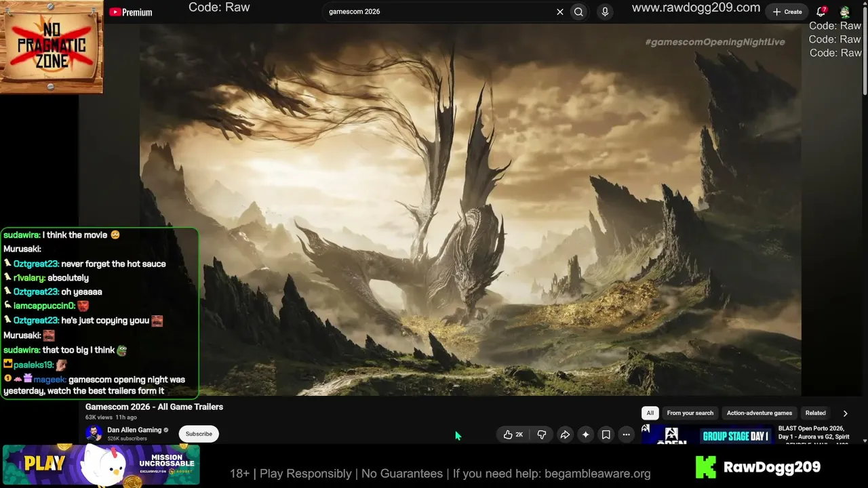Click the BLAST Open Porto 2026 video title
The image size is (868, 488).
click(814, 432)
